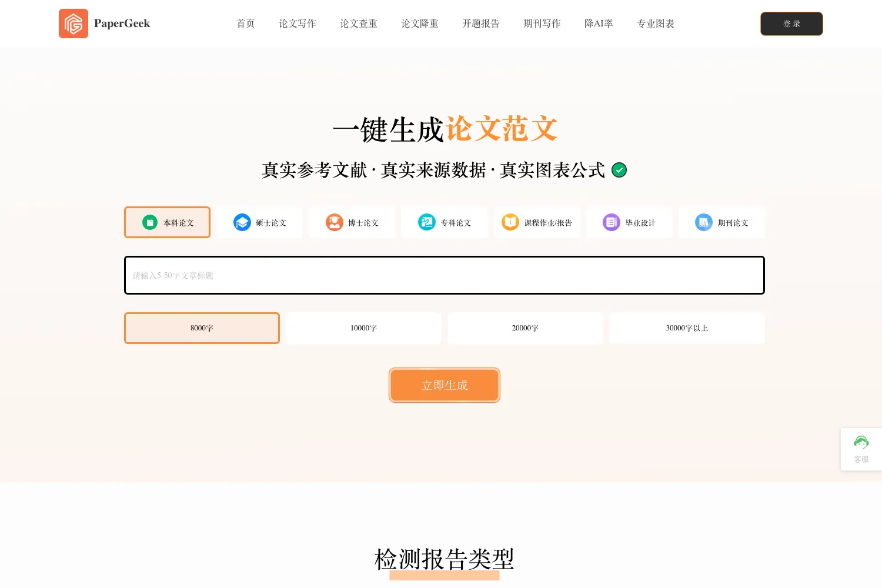
Task: Click the customer service headset icon
Action: tap(861, 442)
